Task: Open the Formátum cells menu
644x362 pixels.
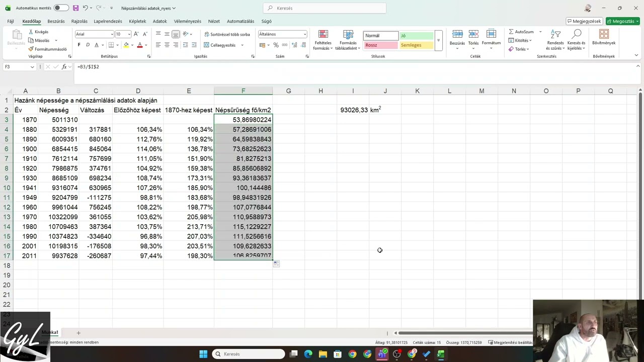Action: 491,39
